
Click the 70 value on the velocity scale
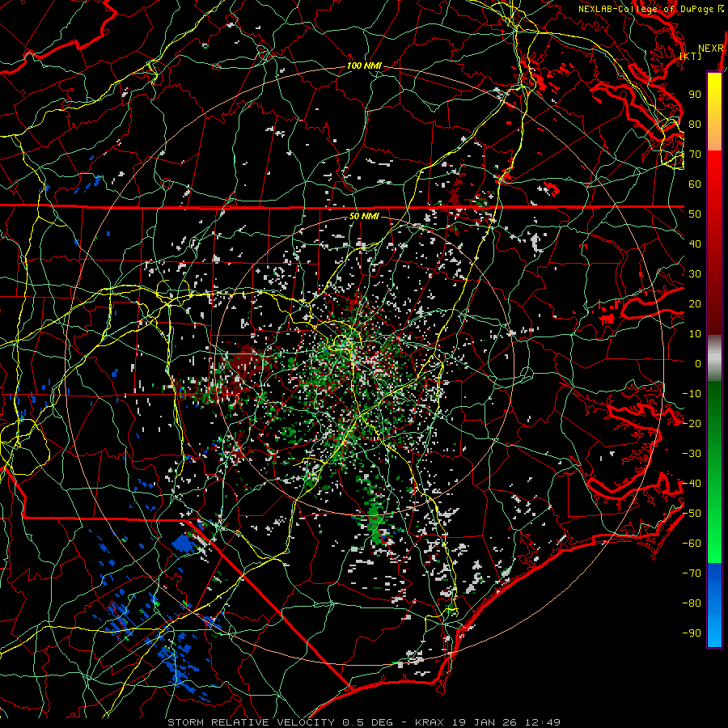pos(695,154)
